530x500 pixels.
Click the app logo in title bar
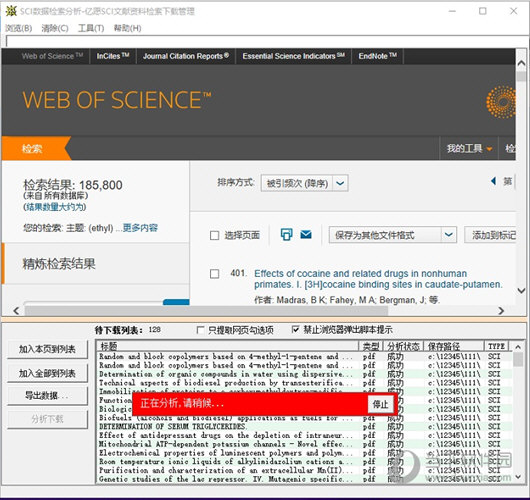(11, 11)
